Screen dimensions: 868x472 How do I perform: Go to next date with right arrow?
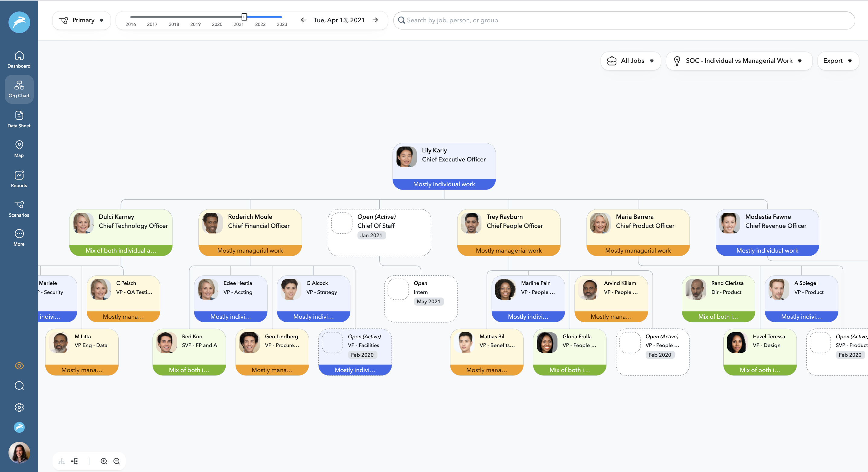click(x=375, y=20)
